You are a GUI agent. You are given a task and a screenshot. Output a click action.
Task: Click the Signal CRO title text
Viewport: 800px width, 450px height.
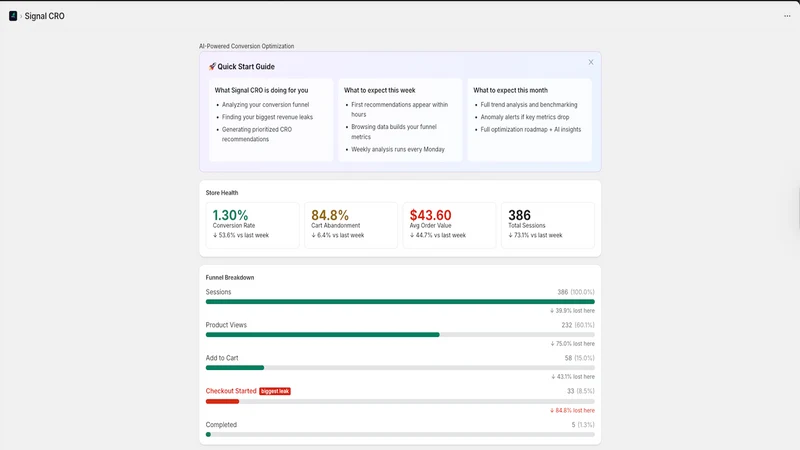tap(44, 16)
